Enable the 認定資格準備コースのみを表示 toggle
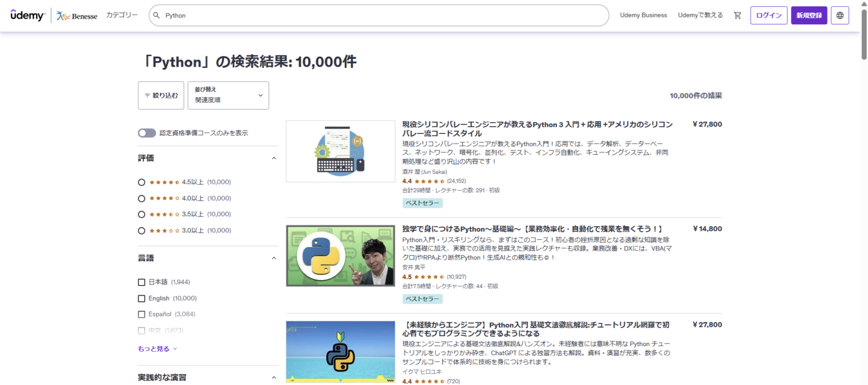This screenshot has width=868, height=385. (x=146, y=132)
